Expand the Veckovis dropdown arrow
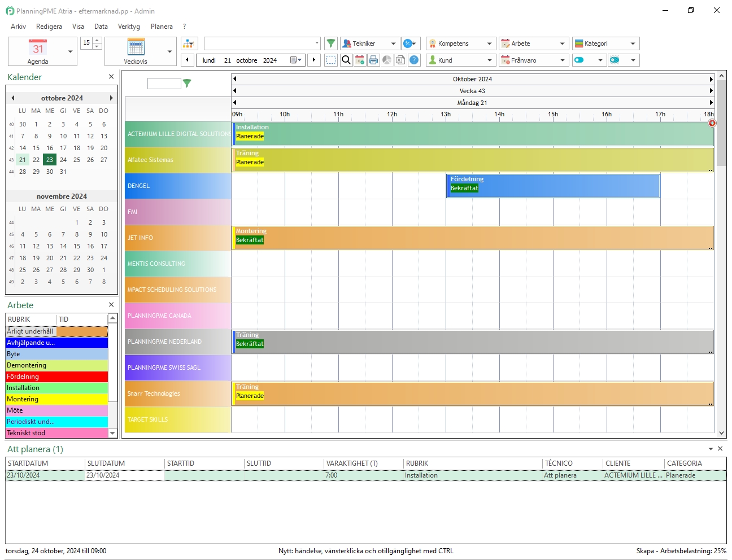This screenshot has width=732, height=560. [169, 51]
